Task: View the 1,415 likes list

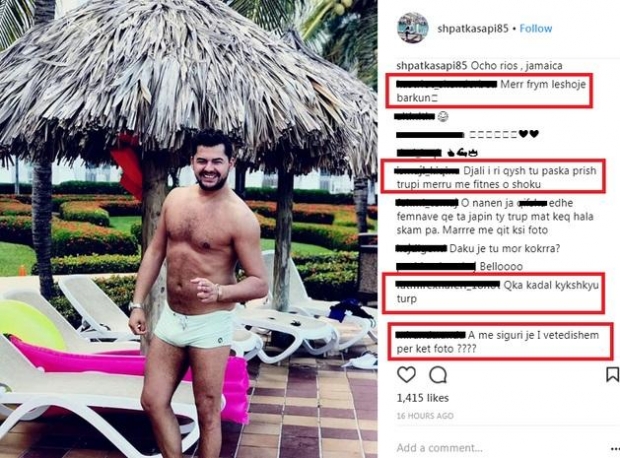Action: 422,398
